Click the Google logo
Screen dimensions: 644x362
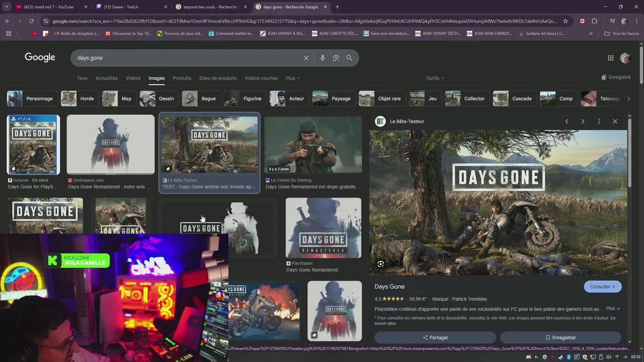[x=40, y=57]
